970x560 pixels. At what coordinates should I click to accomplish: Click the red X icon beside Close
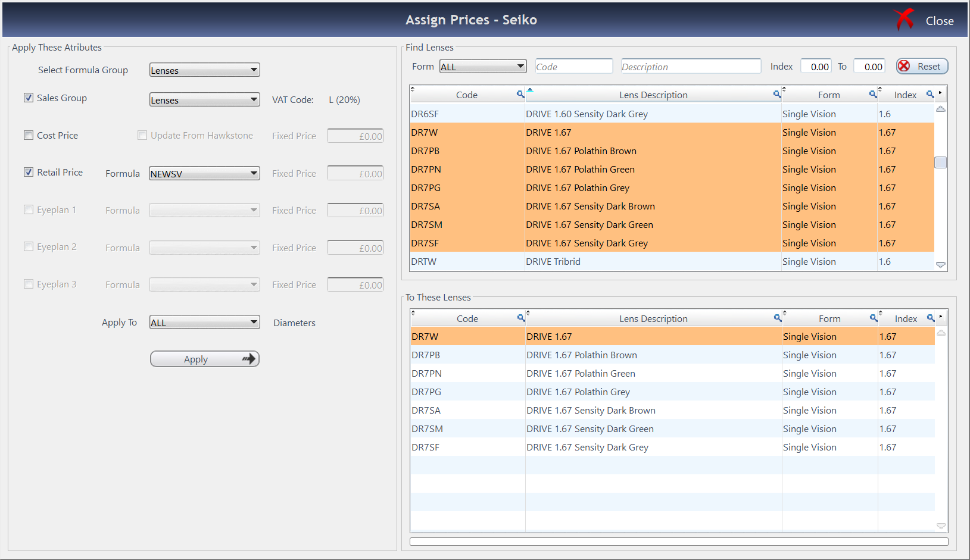(904, 19)
